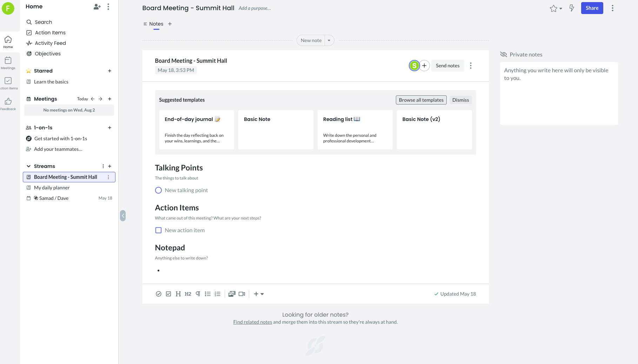Click the video camera icon in toolbar
This screenshot has height=364, width=638.
242,294
